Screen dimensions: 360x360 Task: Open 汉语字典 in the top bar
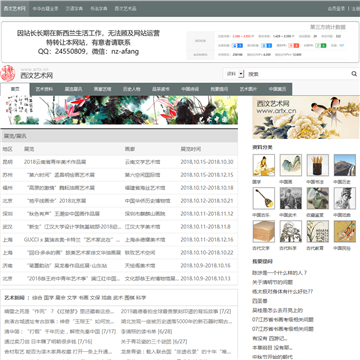(x=74, y=9)
